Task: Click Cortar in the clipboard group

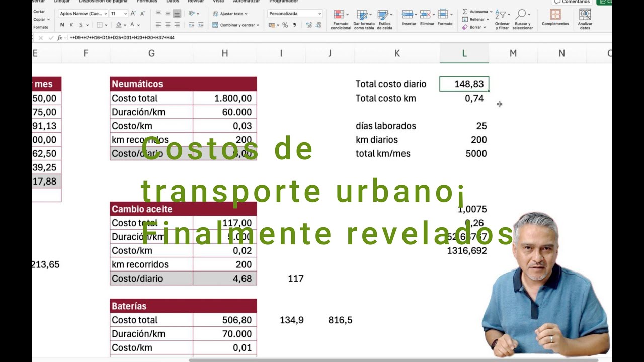Action: tap(39, 11)
